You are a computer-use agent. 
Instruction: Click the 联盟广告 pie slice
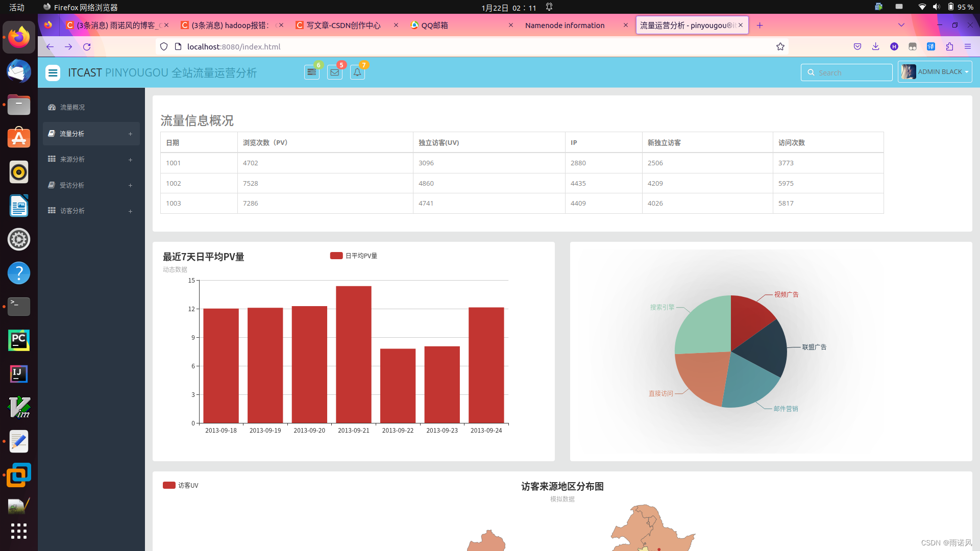[x=763, y=349]
